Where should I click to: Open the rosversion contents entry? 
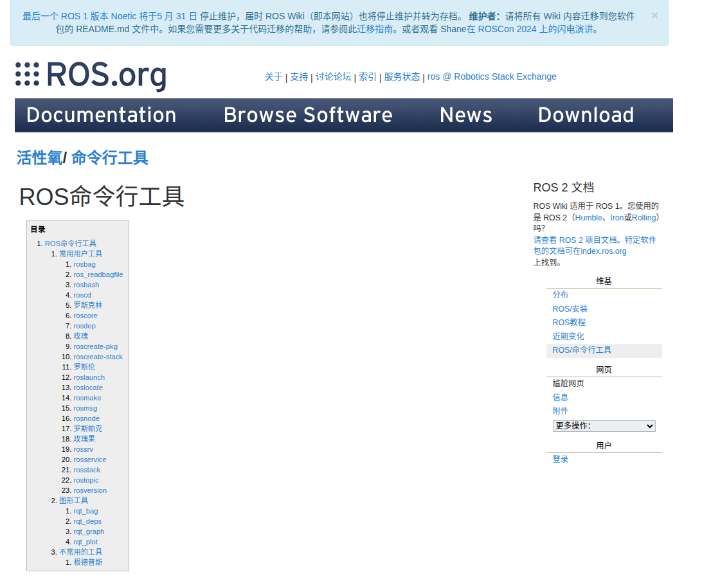click(90, 490)
